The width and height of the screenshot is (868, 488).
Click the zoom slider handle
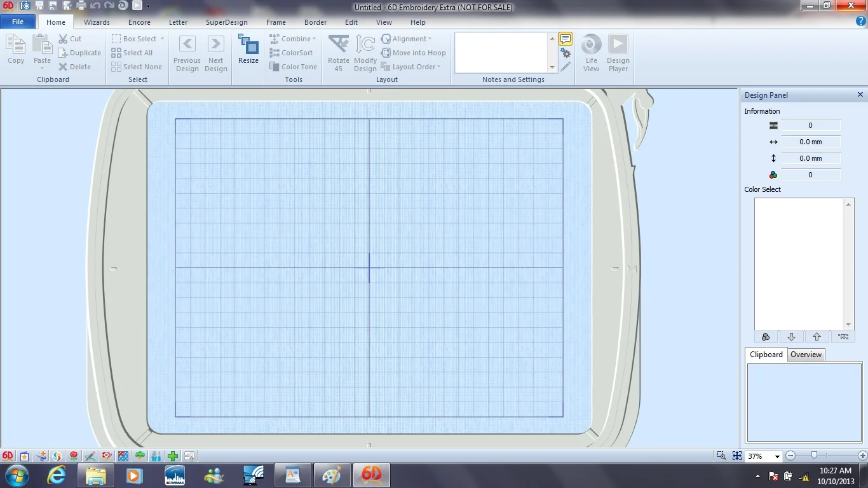tap(814, 456)
